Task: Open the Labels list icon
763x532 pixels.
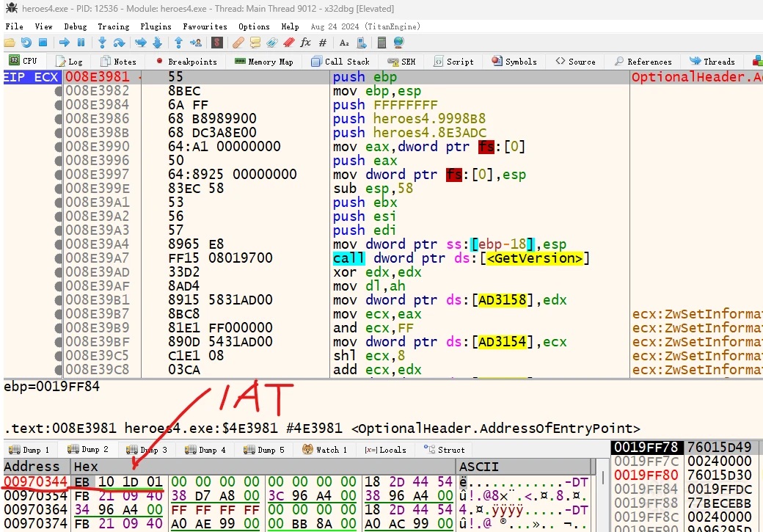Action: point(272,43)
